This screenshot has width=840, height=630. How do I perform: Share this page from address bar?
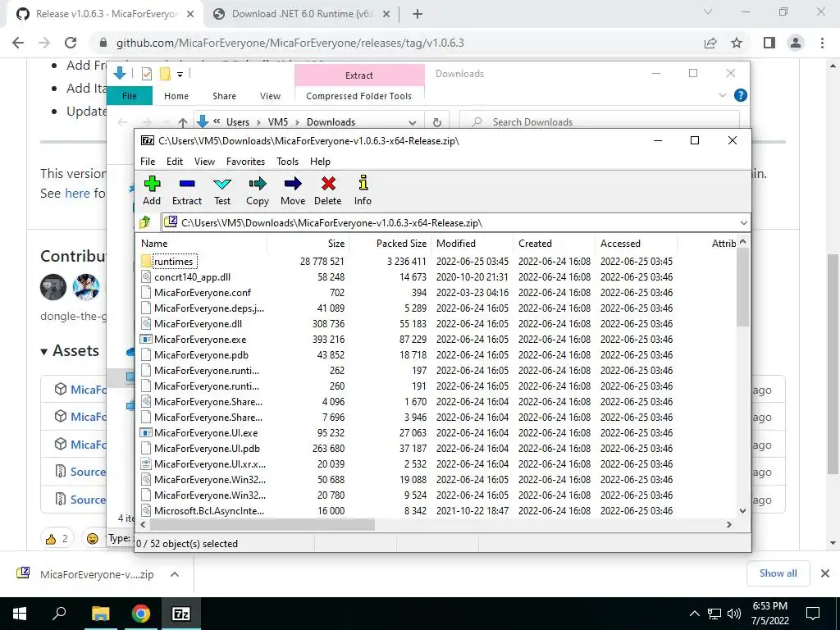(710, 43)
